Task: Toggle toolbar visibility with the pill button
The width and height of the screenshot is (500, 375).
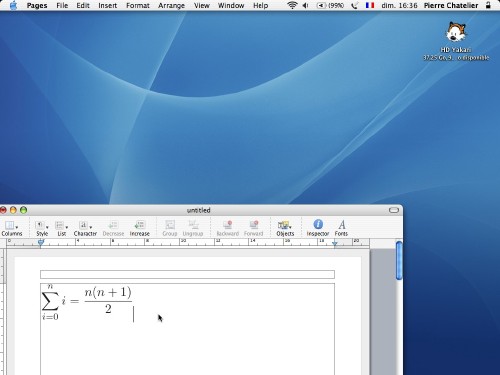Action: pos(394,210)
